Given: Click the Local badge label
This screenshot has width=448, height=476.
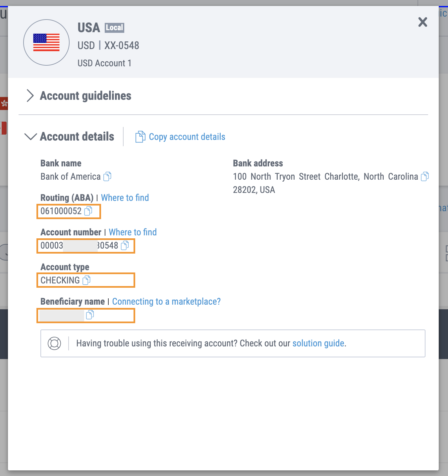Looking at the screenshot, I should (114, 28).
